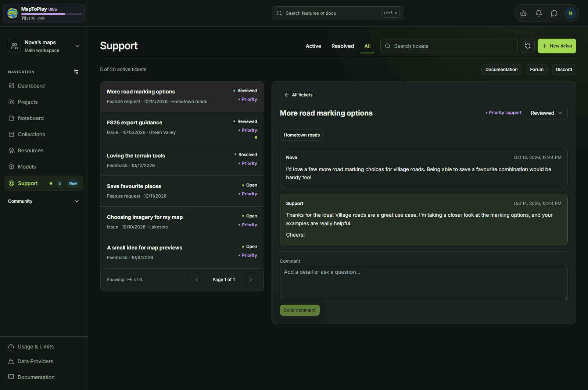This screenshot has height=390, width=588.
Task: Click the back arrow to All tickets
Action: point(298,95)
